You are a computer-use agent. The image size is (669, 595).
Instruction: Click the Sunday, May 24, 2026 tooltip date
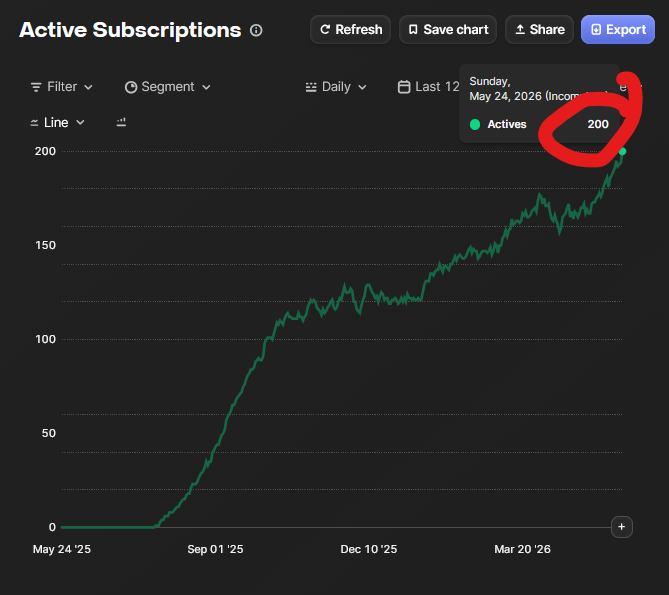point(537,89)
